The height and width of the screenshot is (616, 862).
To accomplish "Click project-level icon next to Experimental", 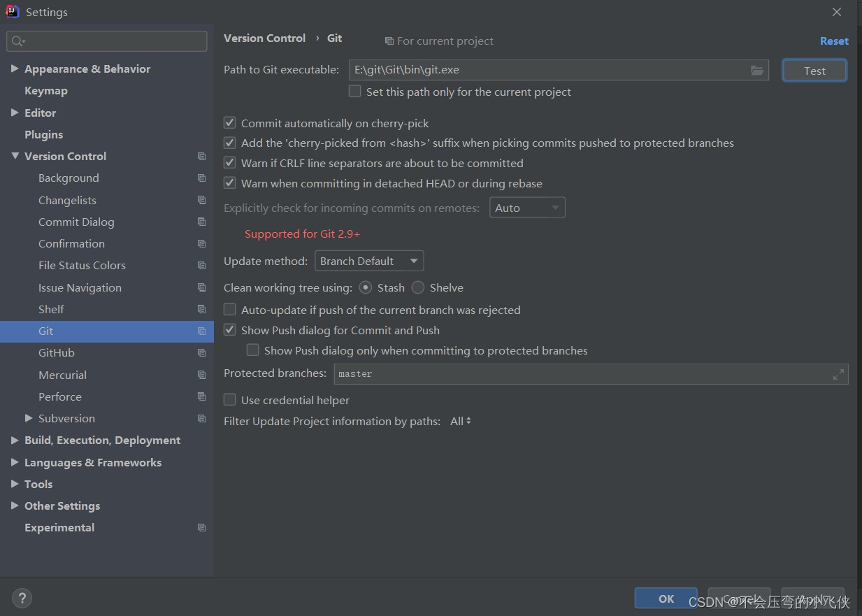I will click(x=201, y=528).
